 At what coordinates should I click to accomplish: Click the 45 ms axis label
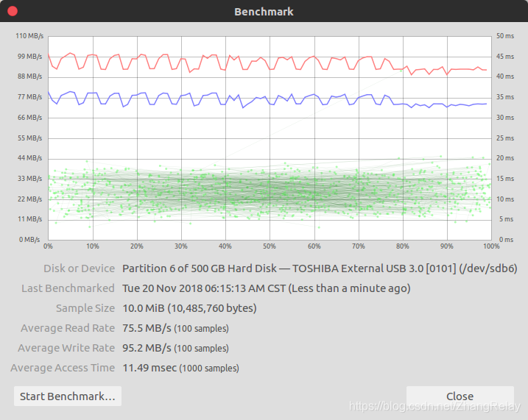click(x=505, y=56)
